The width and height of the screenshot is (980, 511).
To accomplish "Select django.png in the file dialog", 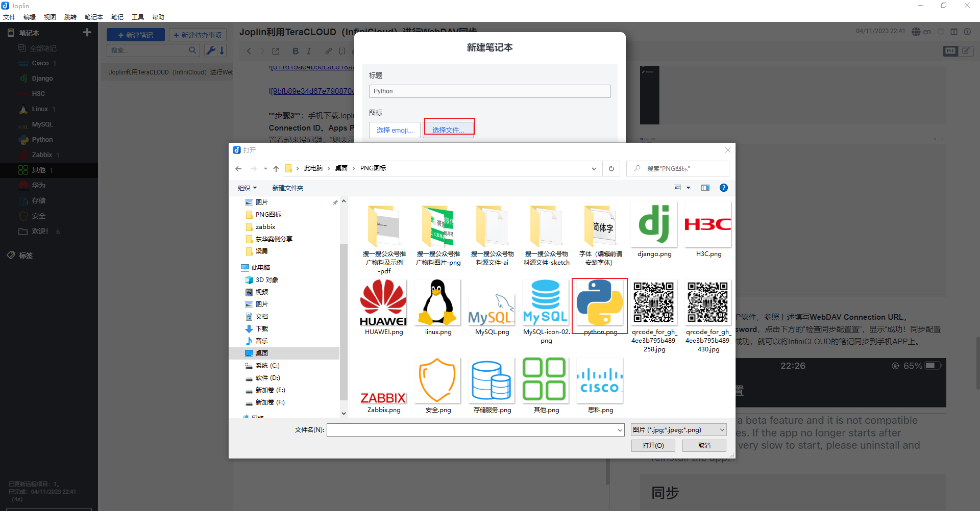I will tap(654, 225).
